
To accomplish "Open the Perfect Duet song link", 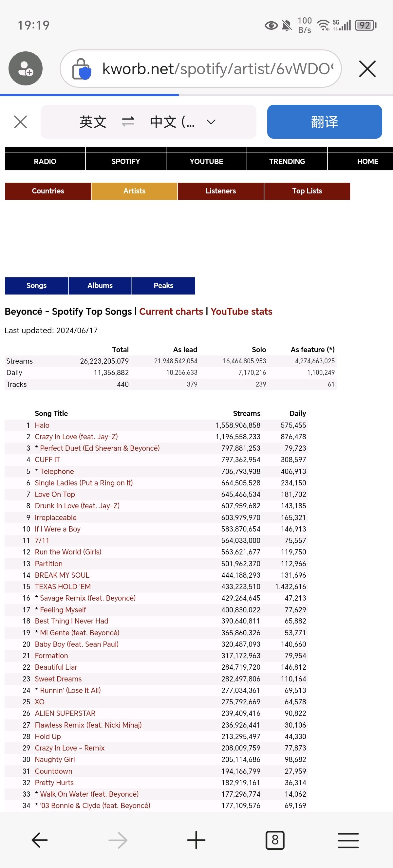I will (x=100, y=448).
